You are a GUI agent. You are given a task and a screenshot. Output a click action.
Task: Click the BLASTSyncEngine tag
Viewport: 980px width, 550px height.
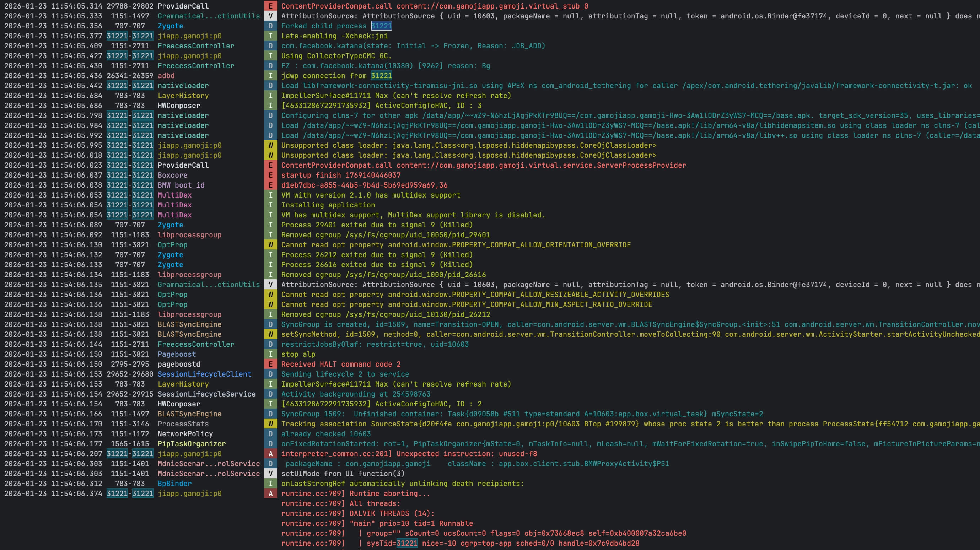(x=190, y=324)
